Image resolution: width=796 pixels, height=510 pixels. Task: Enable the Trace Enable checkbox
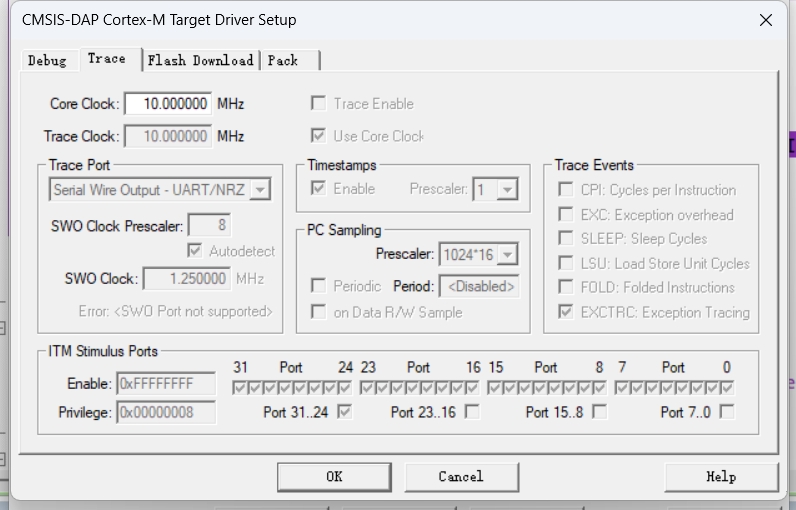click(x=319, y=104)
